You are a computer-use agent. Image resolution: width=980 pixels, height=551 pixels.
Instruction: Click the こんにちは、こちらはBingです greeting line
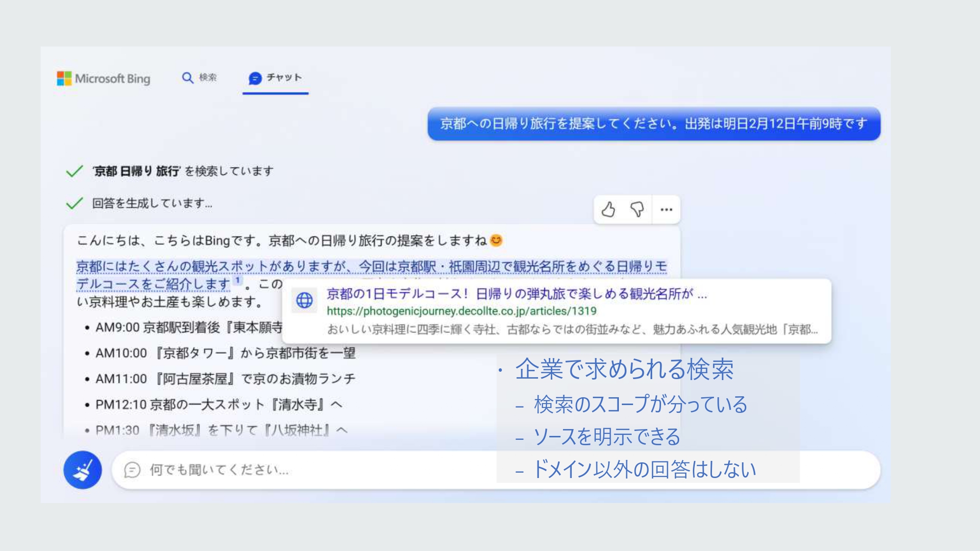click(x=289, y=240)
